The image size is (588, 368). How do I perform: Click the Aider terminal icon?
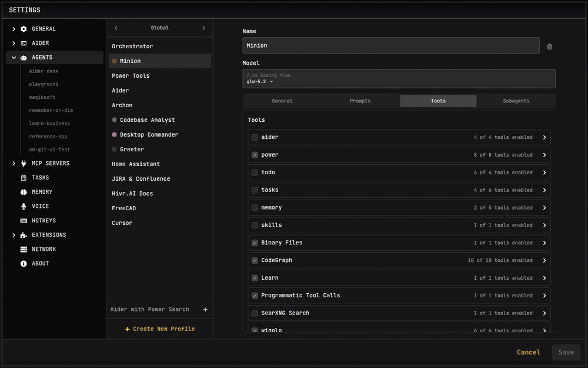(x=24, y=43)
